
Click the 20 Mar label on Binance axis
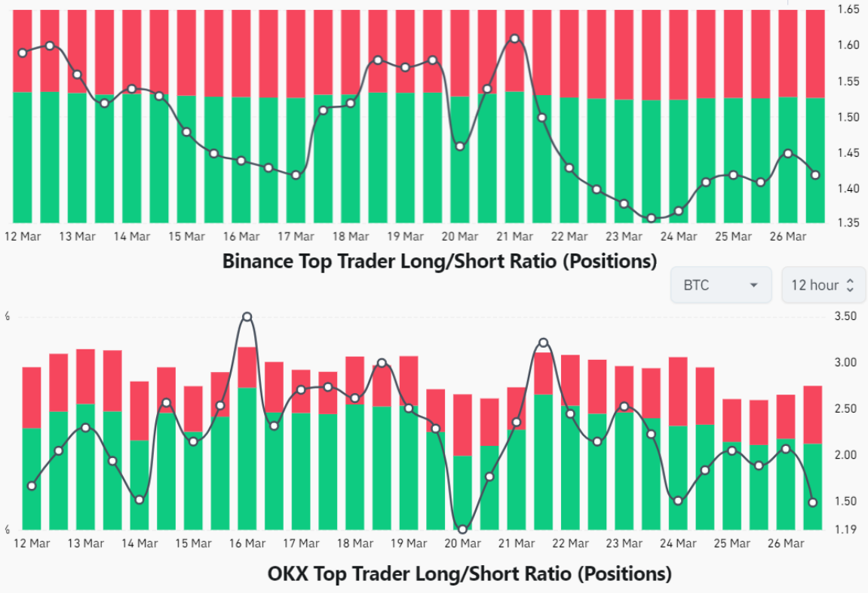click(460, 236)
